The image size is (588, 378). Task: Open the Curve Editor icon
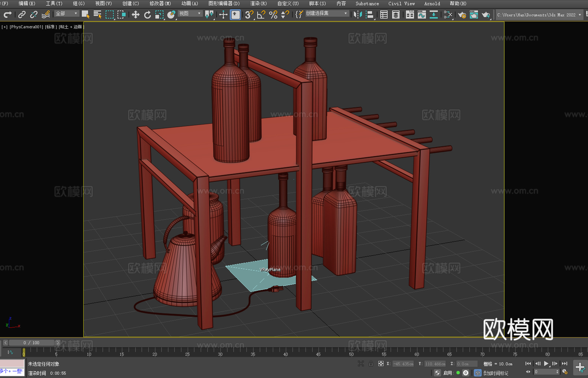coord(422,14)
